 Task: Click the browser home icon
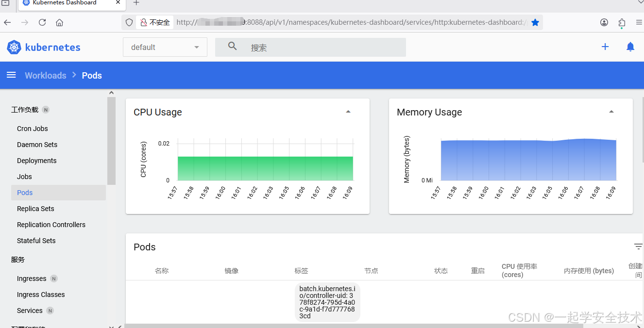click(x=59, y=22)
